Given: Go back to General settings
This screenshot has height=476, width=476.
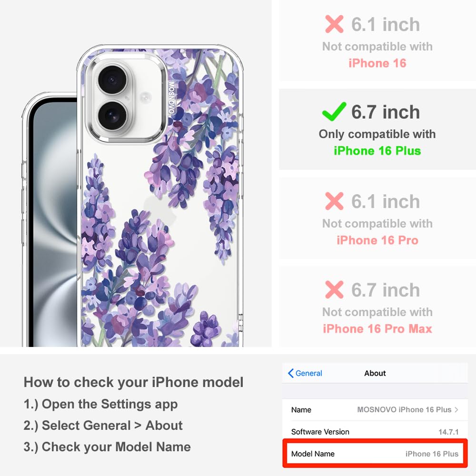Looking at the screenshot, I should tap(305, 373).
